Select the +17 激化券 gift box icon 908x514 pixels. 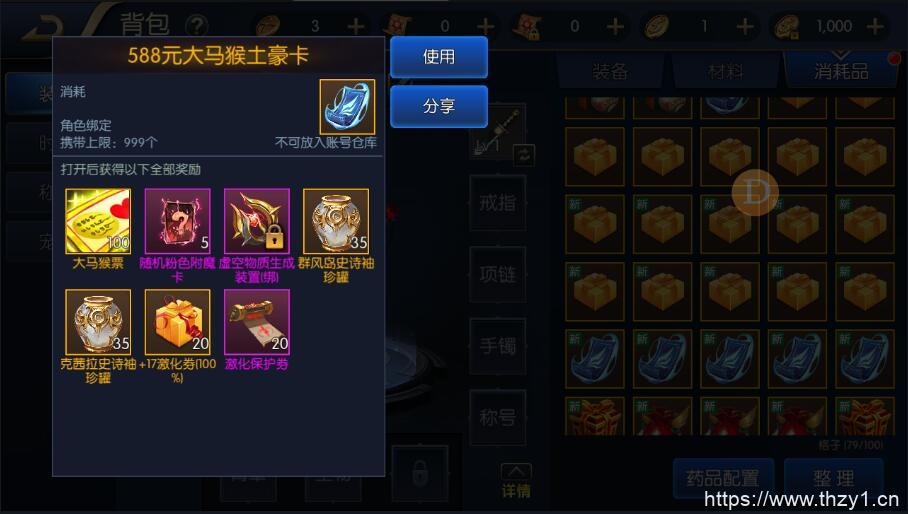(x=177, y=322)
